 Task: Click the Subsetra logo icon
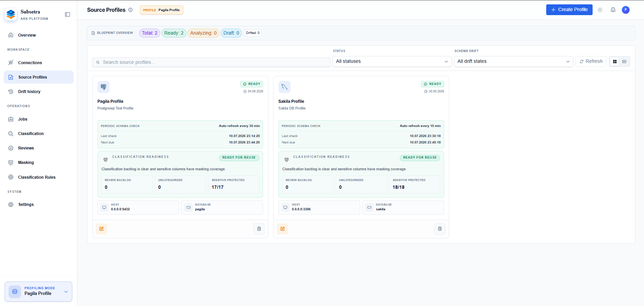point(11,14)
